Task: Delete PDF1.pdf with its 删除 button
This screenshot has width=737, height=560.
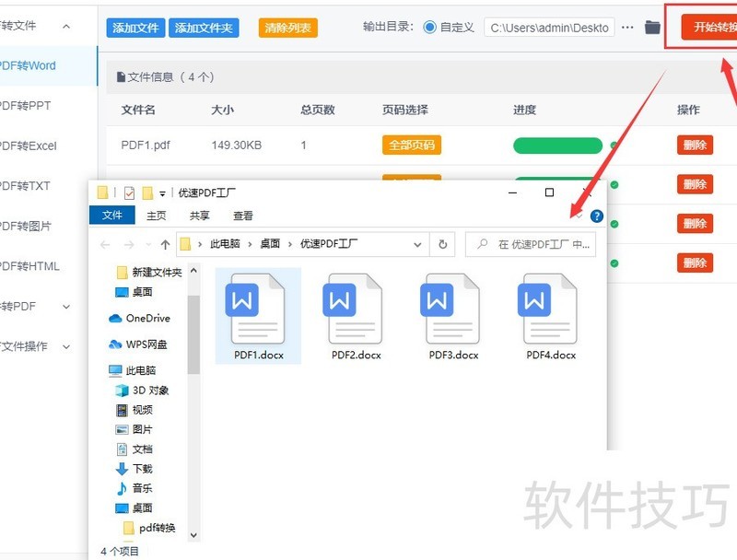Action: [695, 145]
